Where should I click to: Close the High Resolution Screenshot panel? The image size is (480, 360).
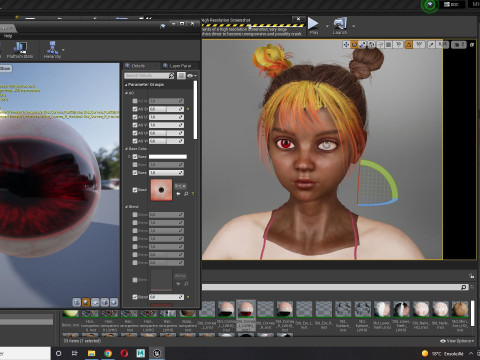[298, 19]
